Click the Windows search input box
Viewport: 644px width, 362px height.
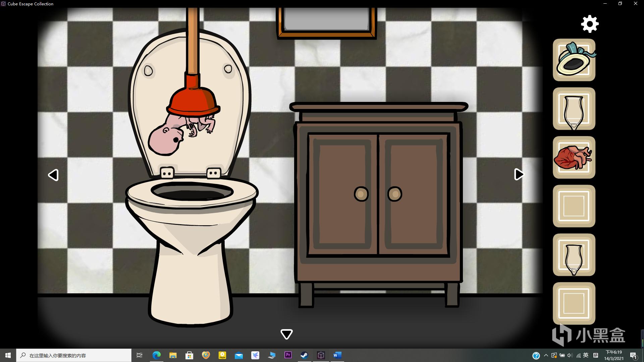(74, 355)
